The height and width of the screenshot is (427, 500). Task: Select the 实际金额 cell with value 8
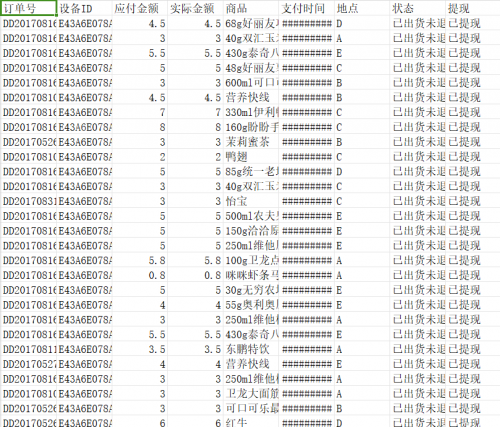pos(195,127)
